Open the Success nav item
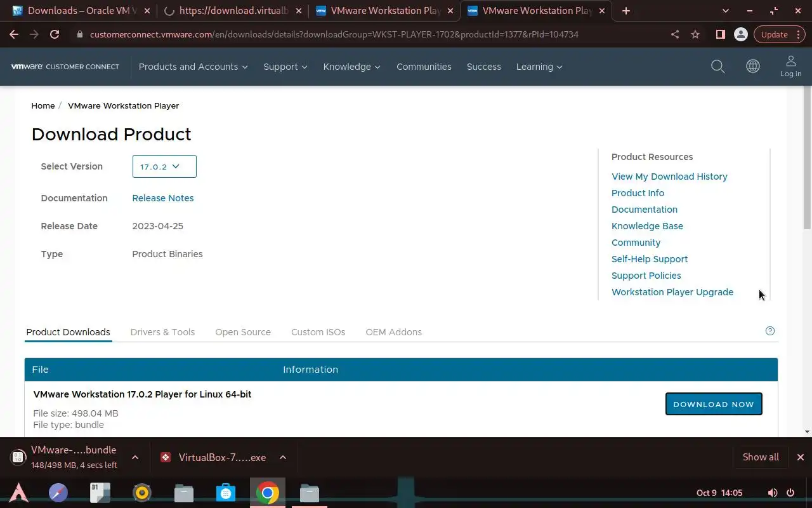The image size is (812, 508). tap(484, 67)
